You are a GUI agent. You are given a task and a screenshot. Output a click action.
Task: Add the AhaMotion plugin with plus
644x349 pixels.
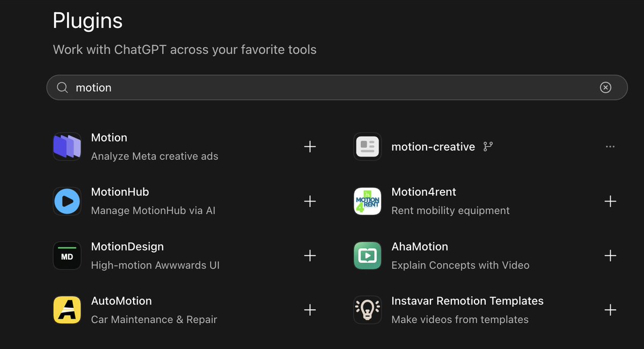coord(610,256)
